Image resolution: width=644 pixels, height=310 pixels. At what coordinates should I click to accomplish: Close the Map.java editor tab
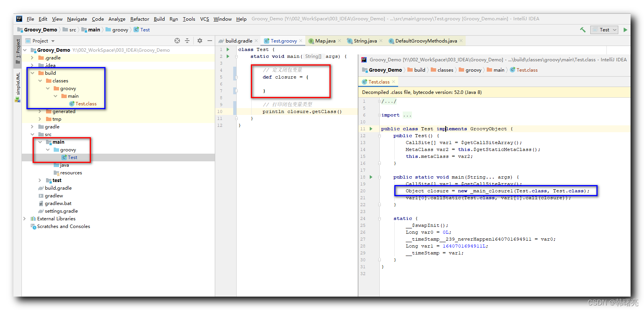click(x=339, y=41)
